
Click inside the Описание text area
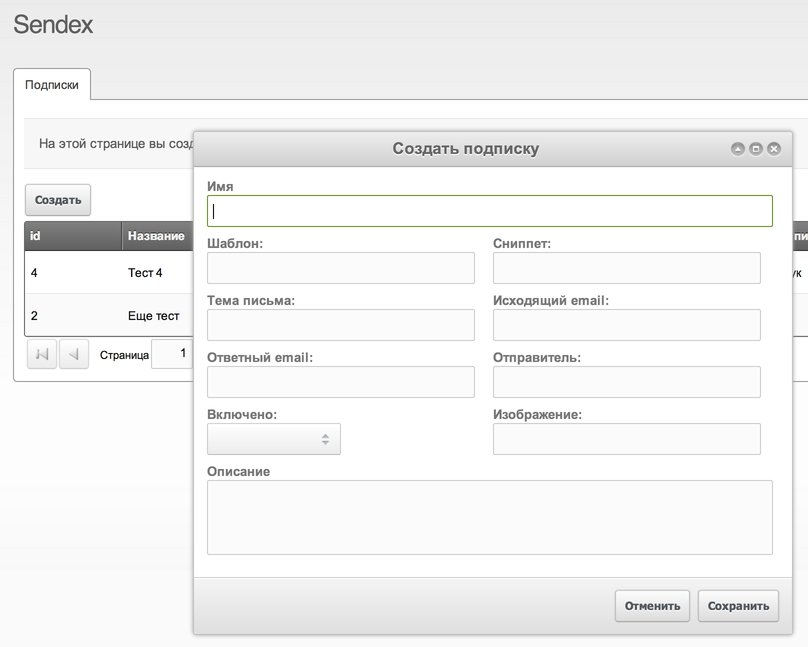(x=489, y=517)
